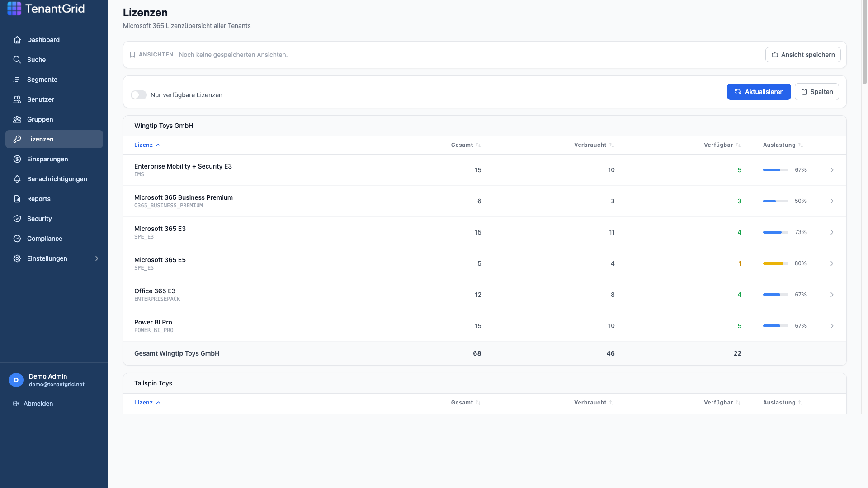Image resolution: width=868 pixels, height=488 pixels.
Task: Click the Ansichten bookmark icon
Action: [132, 55]
